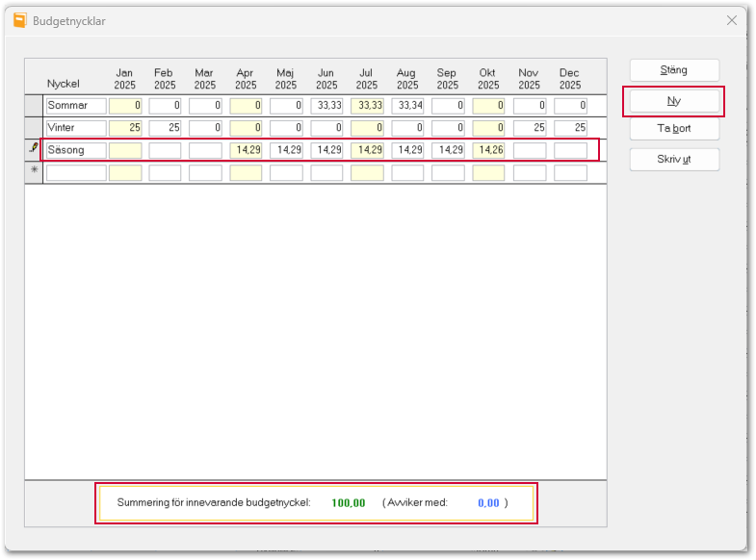This screenshot has width=756, height=560.
Task: Click the green 100,00 sum value
Action: (x=348, y=503)
